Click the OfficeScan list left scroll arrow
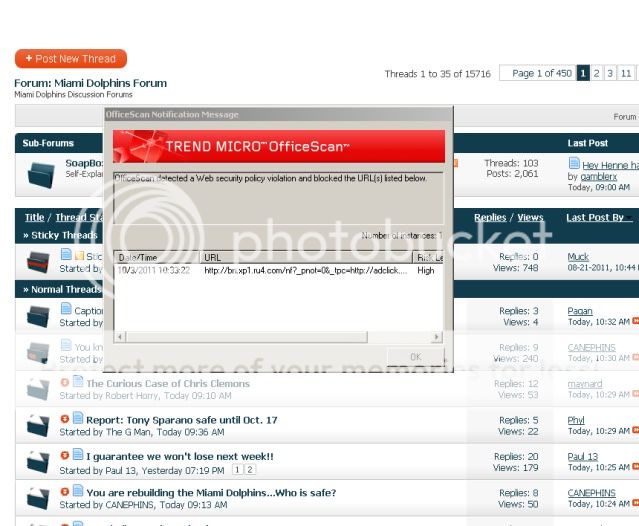The width and height of the screenshot is (639, 526). (x=120, y=337)
